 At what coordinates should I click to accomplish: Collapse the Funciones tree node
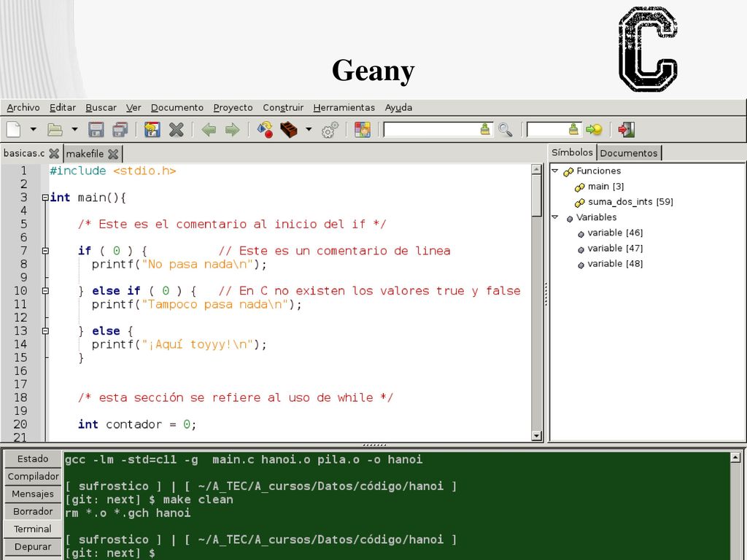pos(555,170)
